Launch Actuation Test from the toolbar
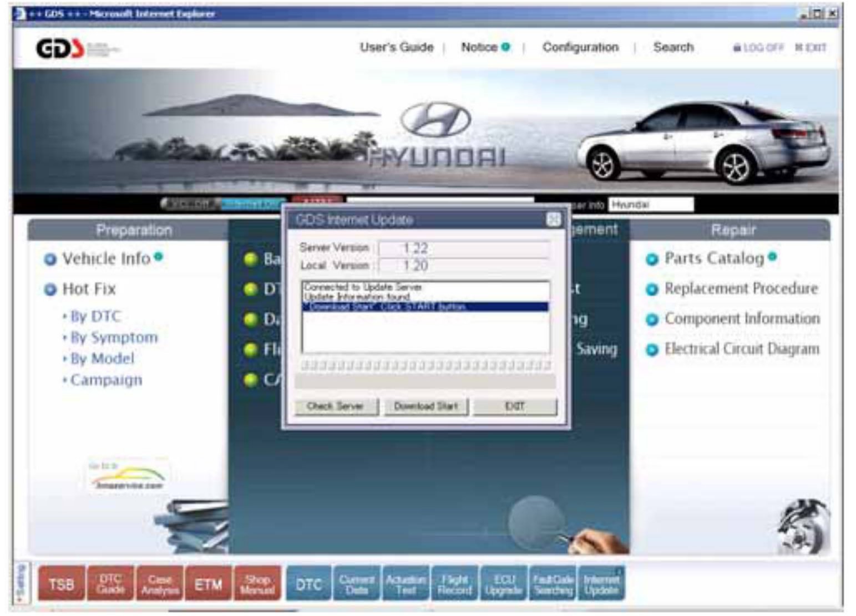This screenshot has width=856, height=616. point(406,584)
